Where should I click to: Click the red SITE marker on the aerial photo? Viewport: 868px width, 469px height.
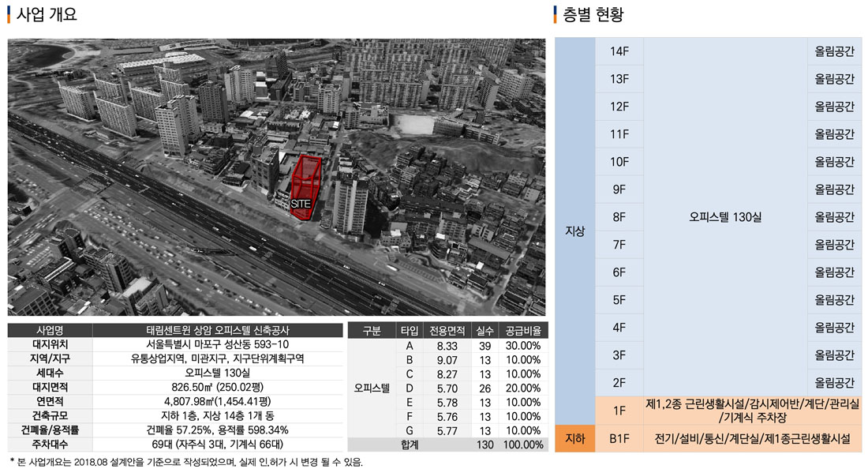(x=305, y=189)
